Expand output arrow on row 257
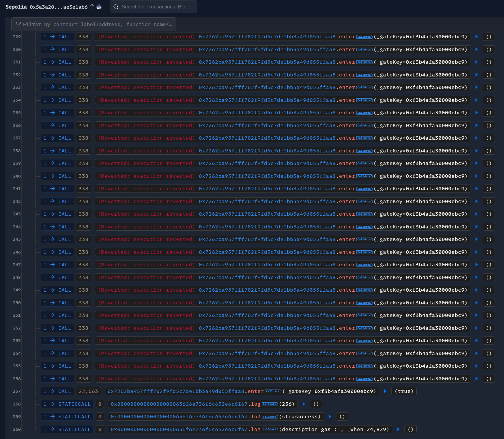Image resolution: width=504 pixels, height=439 pixels. tap(385, 391)
